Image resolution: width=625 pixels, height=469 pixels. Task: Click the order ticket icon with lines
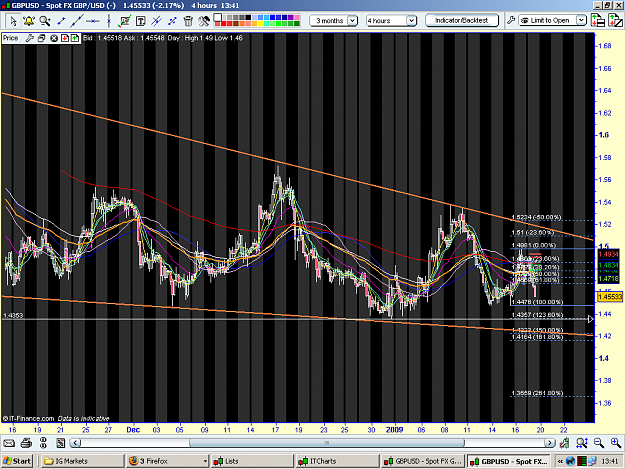(598, 20)
